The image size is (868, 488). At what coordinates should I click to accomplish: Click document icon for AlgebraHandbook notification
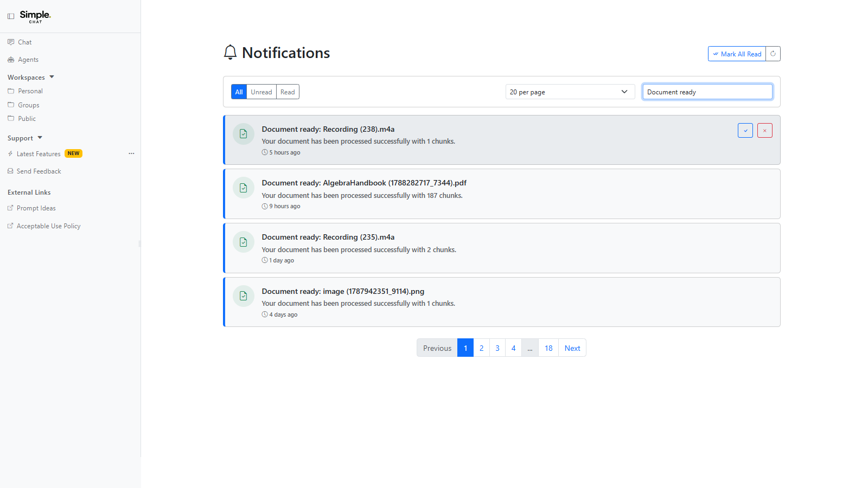pos(244,188)
